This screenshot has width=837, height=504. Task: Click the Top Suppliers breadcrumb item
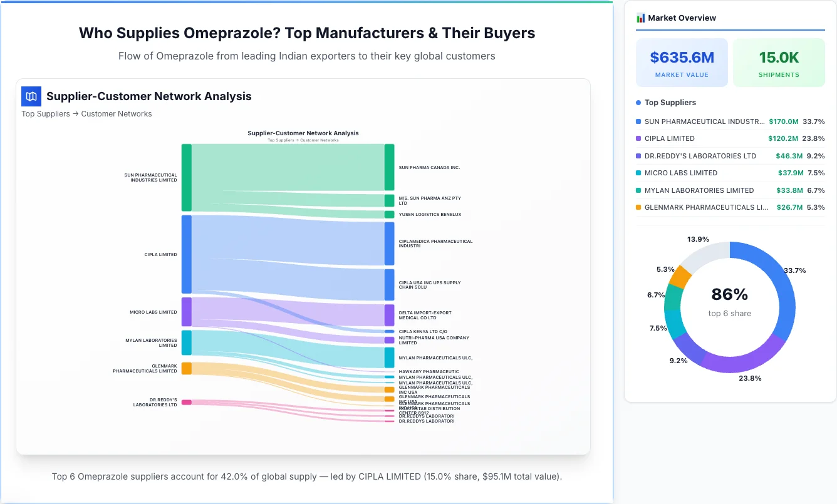(x=45, y=113)
